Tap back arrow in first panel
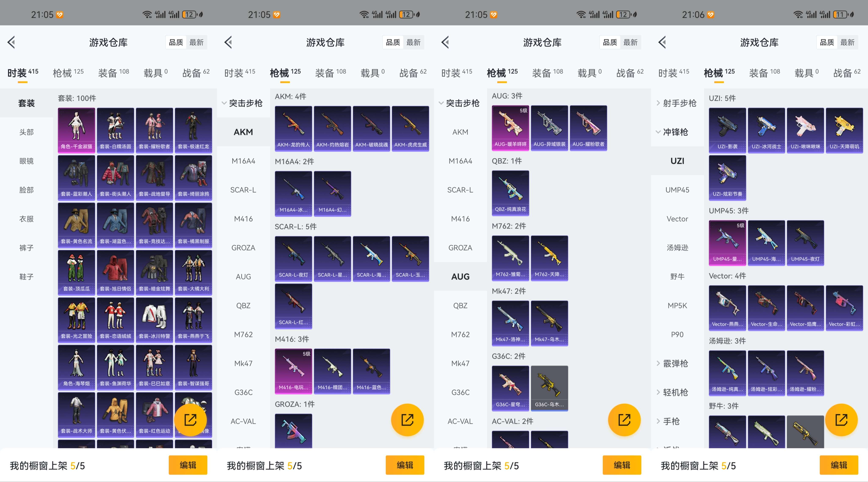868x482 pixels. [11, 42]
